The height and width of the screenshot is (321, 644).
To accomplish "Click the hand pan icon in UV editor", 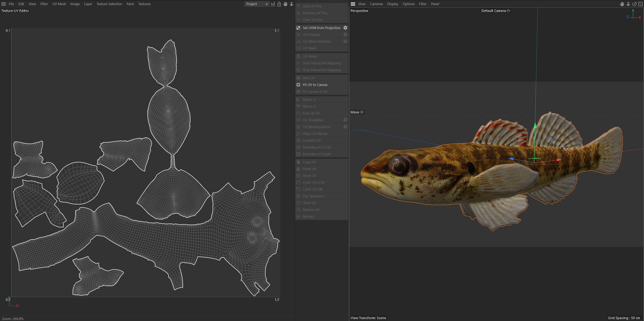I will click(x=285, y=4).
